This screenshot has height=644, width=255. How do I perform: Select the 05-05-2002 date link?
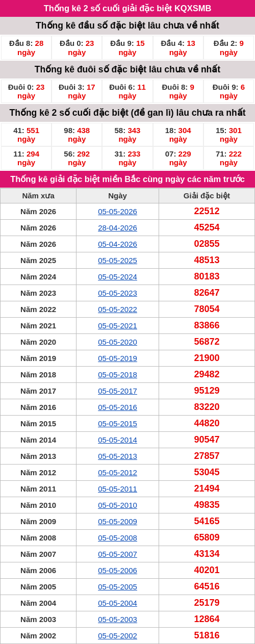(x=117, y=636)
